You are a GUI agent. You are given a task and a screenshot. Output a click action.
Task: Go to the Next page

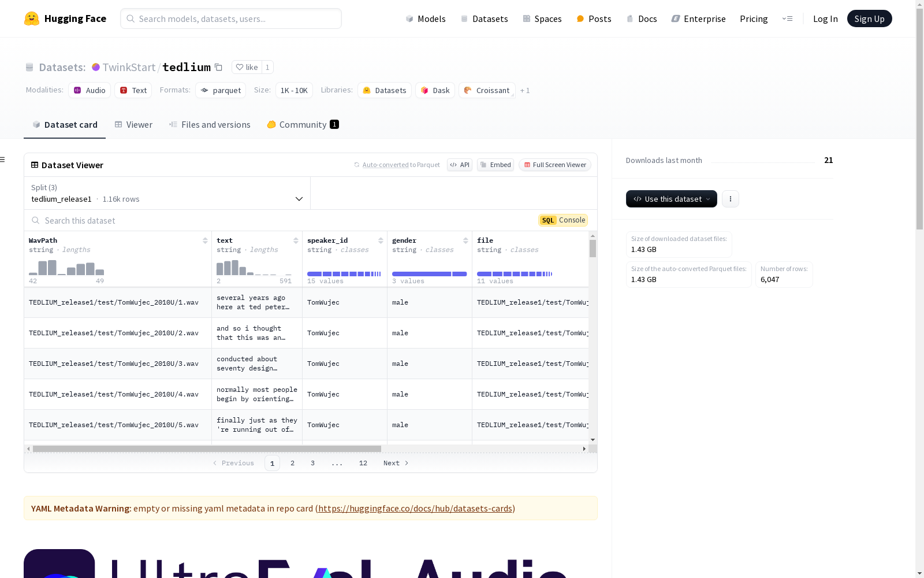point(396,463)
